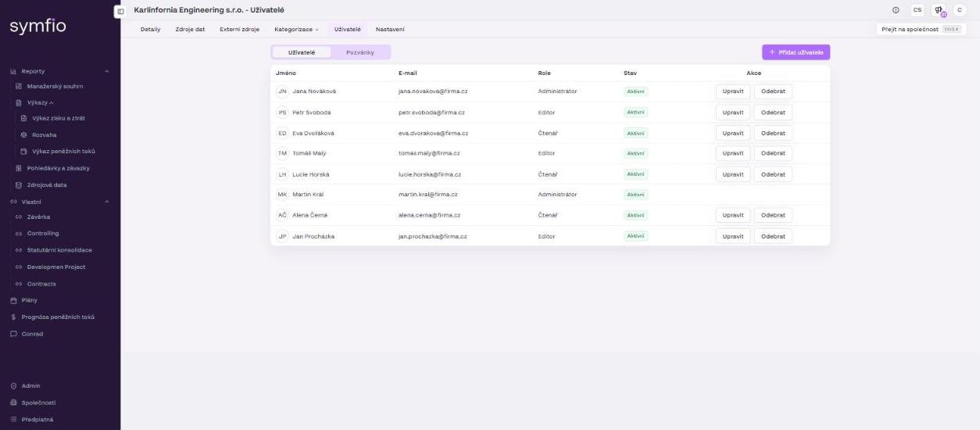
Task: Open Statutární konsolidace in sidebar
Action: [60, 250]
